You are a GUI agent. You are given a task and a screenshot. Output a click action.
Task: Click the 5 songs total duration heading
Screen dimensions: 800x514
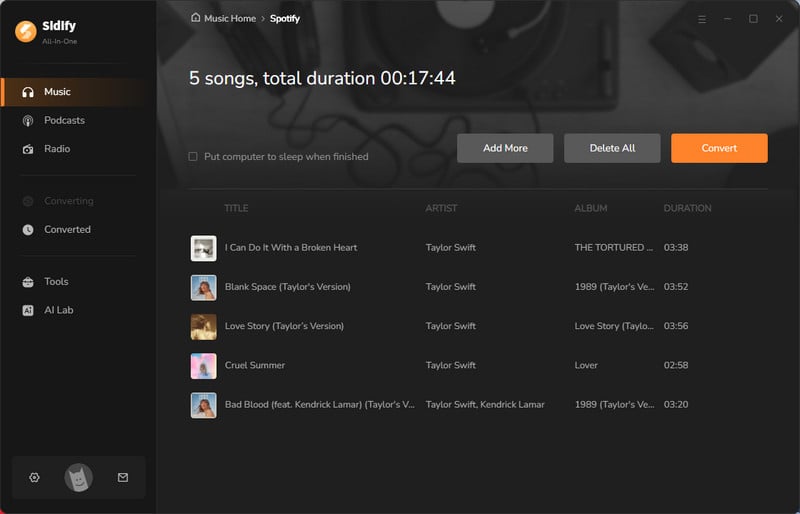(x=322, y=78)
